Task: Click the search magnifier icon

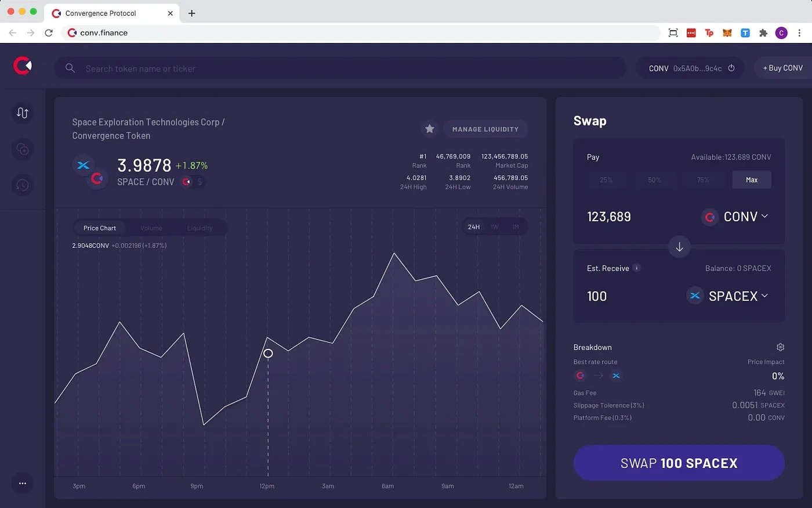Action: point(70,68)
